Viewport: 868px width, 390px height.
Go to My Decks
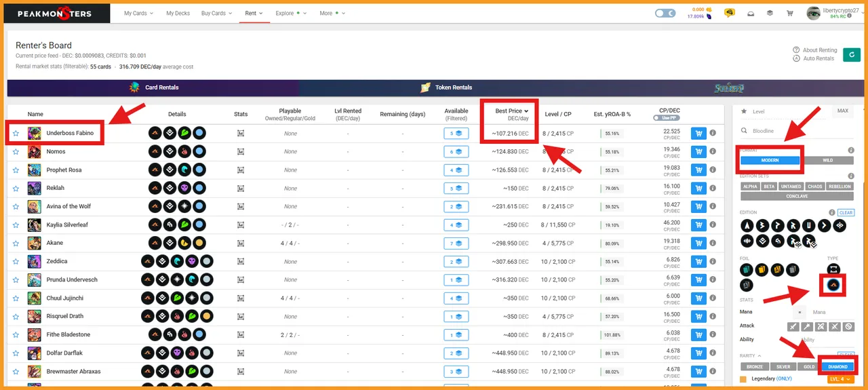[x=178, y=13]
